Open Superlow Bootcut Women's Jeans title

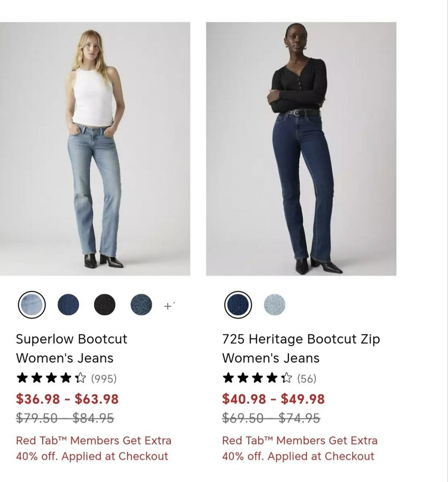72,349
